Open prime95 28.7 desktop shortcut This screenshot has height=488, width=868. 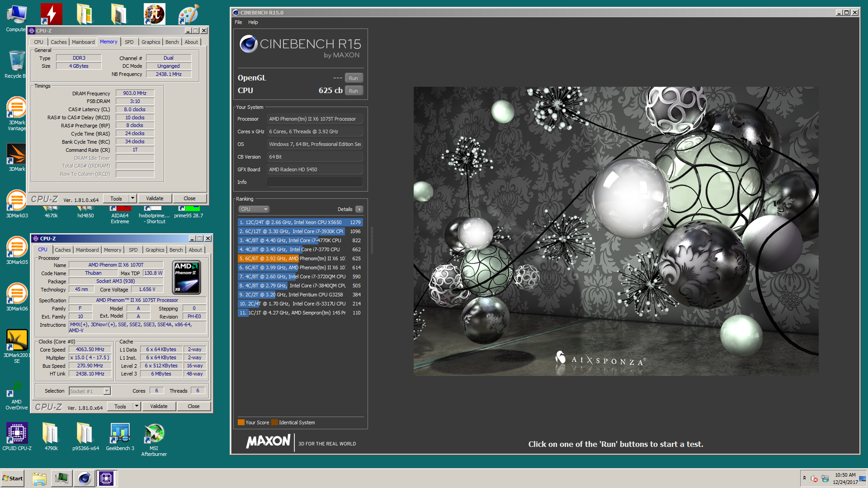189,212
